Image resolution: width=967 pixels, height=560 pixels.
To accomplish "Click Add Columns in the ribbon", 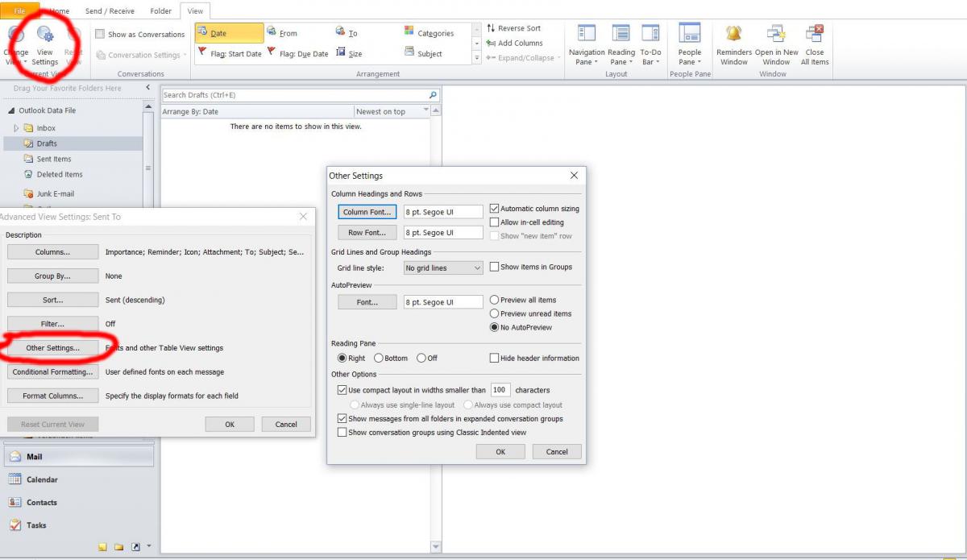I will (514, 43).
